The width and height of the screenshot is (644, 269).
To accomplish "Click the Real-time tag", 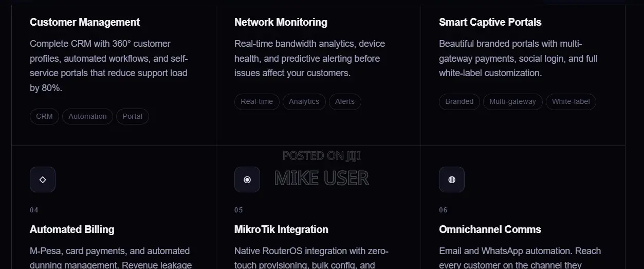I will (x=257, y=101).
